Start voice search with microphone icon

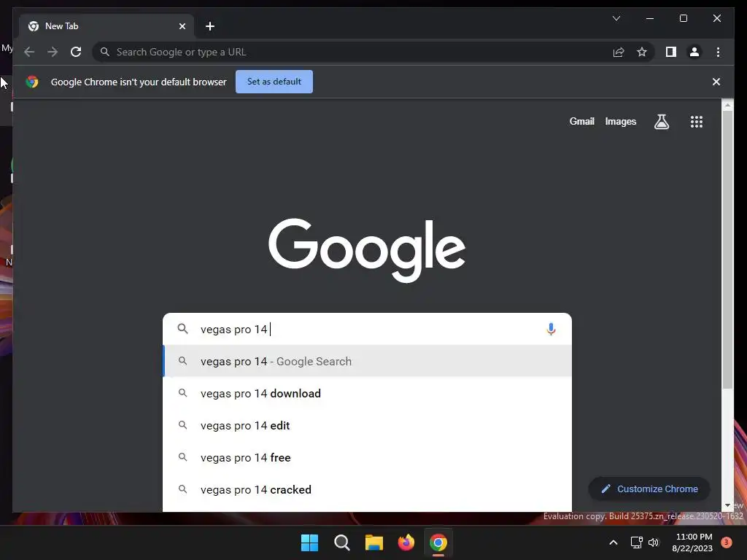point(551,329)
